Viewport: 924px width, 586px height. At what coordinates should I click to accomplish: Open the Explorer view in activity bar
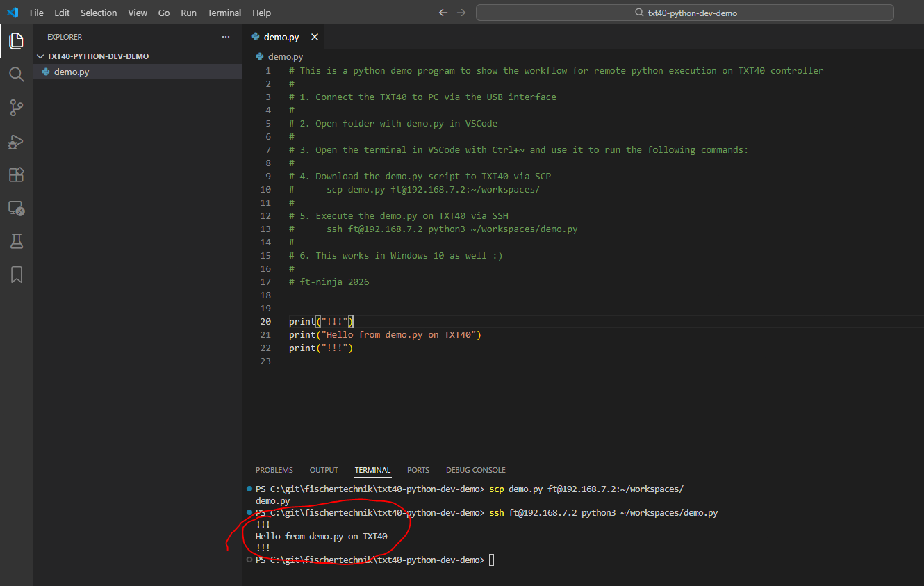(16, 40)
